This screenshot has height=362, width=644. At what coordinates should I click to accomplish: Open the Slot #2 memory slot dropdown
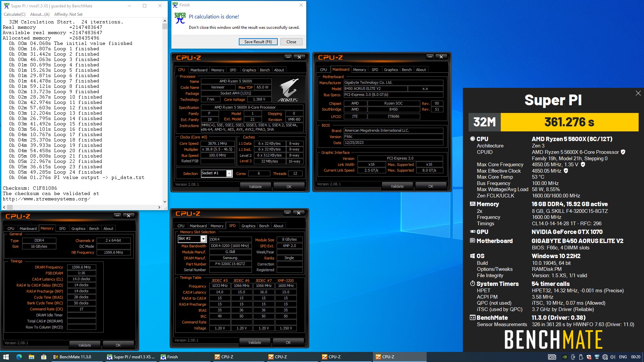[203, 239]
